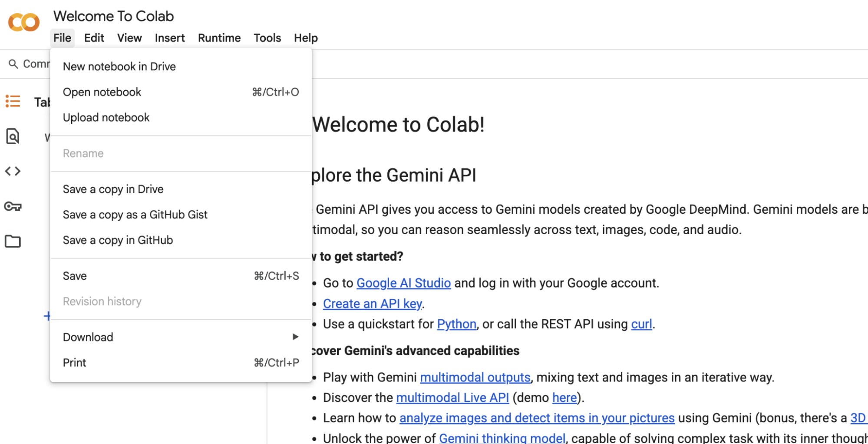Screen dimensions: 868x444
Task: Select Save a copy as a GitHub Gist
Action: click(x=135, y=215)
